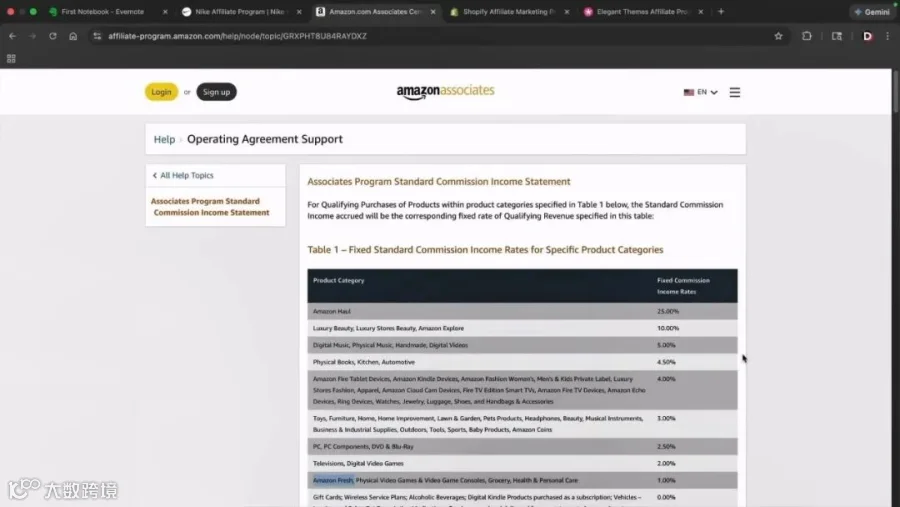
Task: Click the PC, PC Components, DVD row
Action: coord(522,447)
